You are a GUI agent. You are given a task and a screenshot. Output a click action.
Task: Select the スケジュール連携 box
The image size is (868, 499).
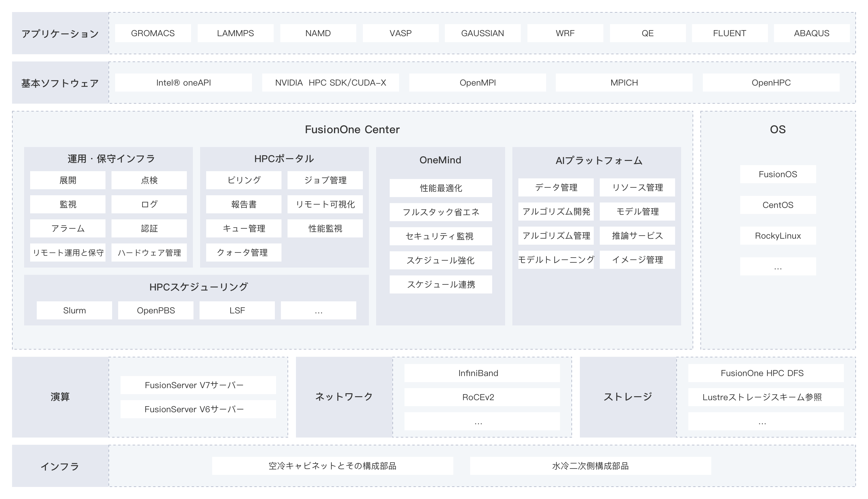[441, 284]
